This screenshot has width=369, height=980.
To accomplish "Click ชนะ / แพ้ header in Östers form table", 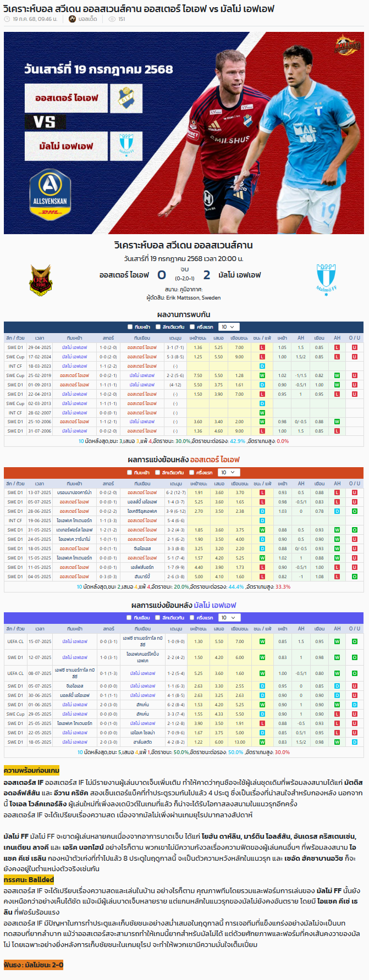I will [x=262, y=484].
